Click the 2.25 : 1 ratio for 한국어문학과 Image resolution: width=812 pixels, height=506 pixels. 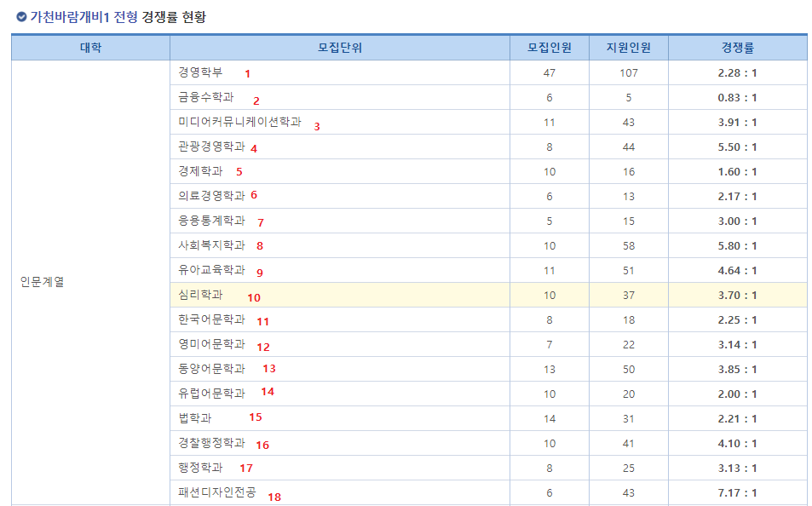pos(737,320)
